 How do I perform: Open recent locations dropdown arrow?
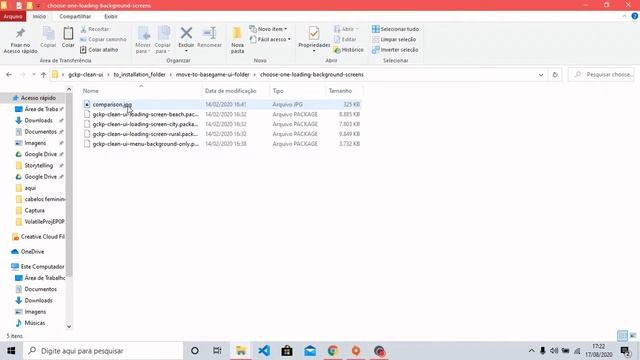coord(33,75)
